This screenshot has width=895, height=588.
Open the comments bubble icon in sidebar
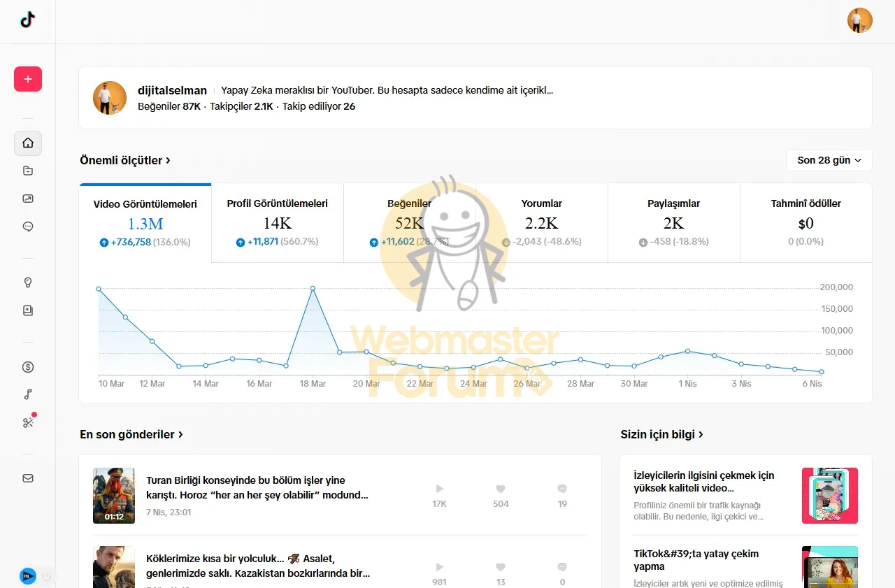28,227
